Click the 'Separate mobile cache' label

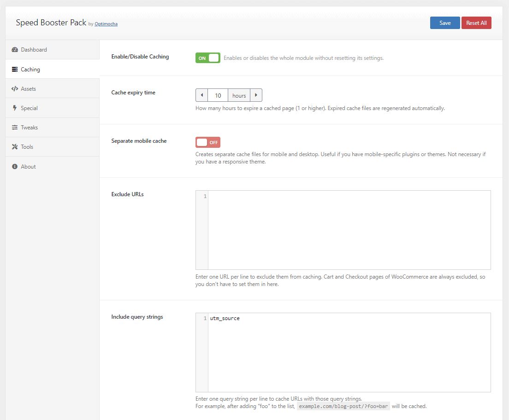point(139,141)
